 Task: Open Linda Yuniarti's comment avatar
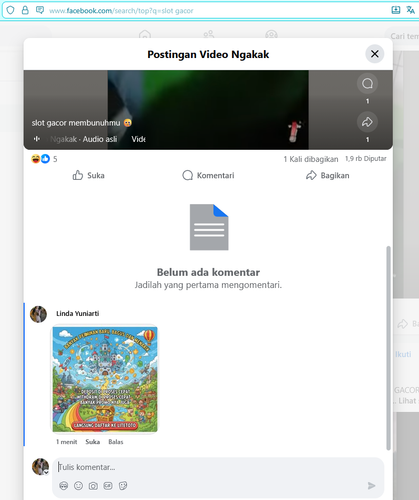point(38,314)
